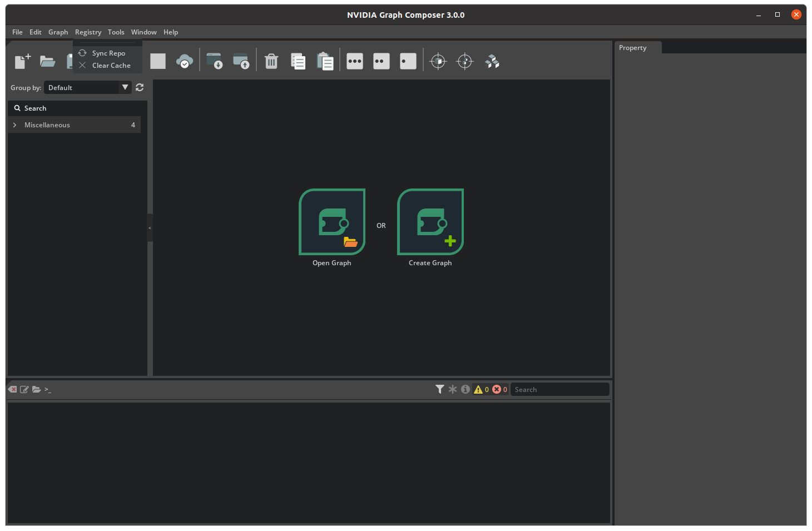Image resolution: width=812 pixels, height=531 pixels.
Task: Choose Sync Repo from Registry menu
Action: 108,53
